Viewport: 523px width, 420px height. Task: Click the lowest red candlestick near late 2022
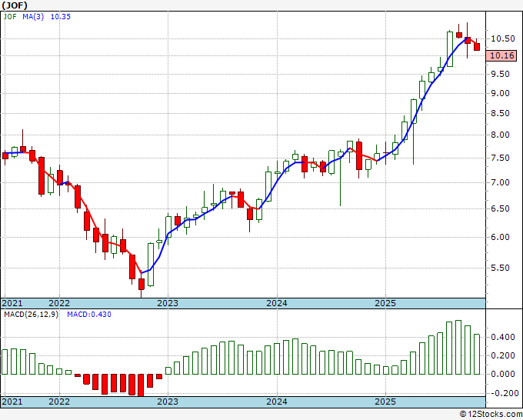tap(142, 284)
